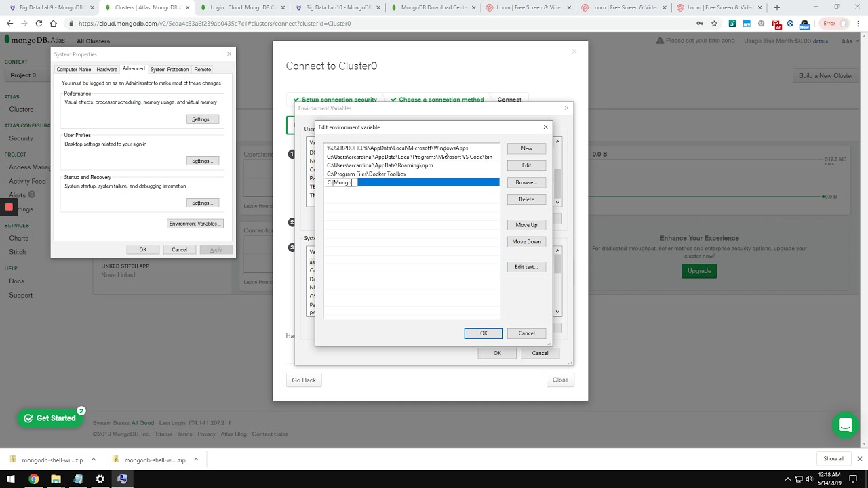
Task: Open User Profiles Settings... button
Action: (x=202, y=161)
